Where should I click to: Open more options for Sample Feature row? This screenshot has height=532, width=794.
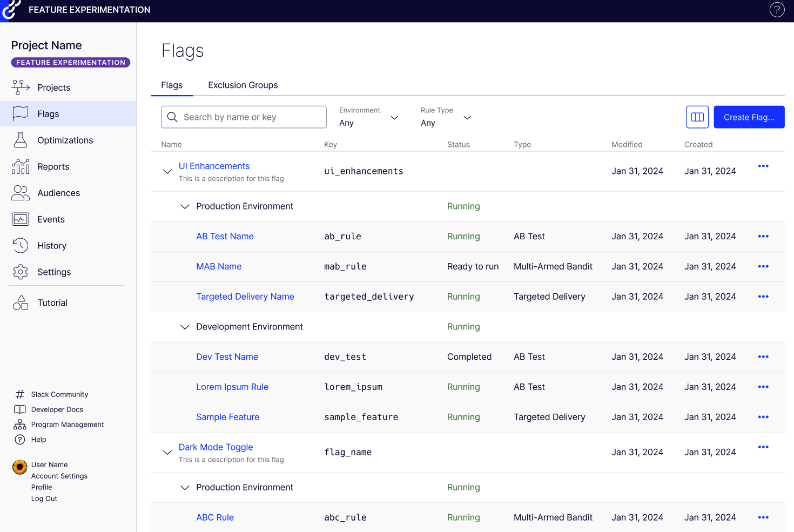click(x=763, y=417)
